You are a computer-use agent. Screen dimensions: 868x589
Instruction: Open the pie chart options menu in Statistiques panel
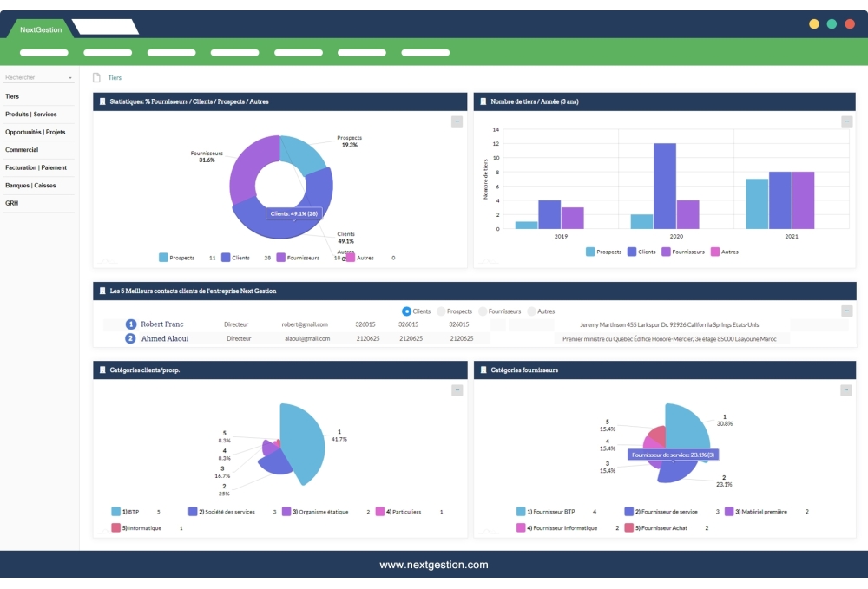[457, 121]
